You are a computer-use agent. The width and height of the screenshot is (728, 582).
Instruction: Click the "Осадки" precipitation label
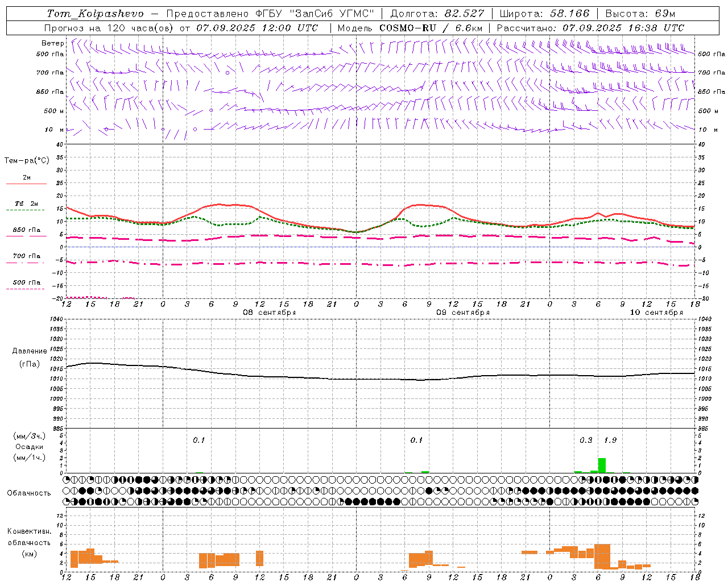coord(30,447)
